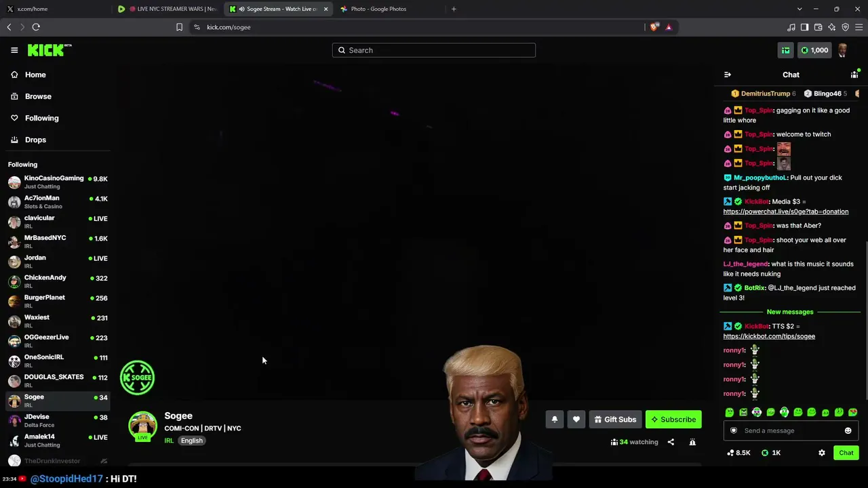The image size is (868, 488).
Task: Switch to Google Photos tab
Action: click(389, 9)
